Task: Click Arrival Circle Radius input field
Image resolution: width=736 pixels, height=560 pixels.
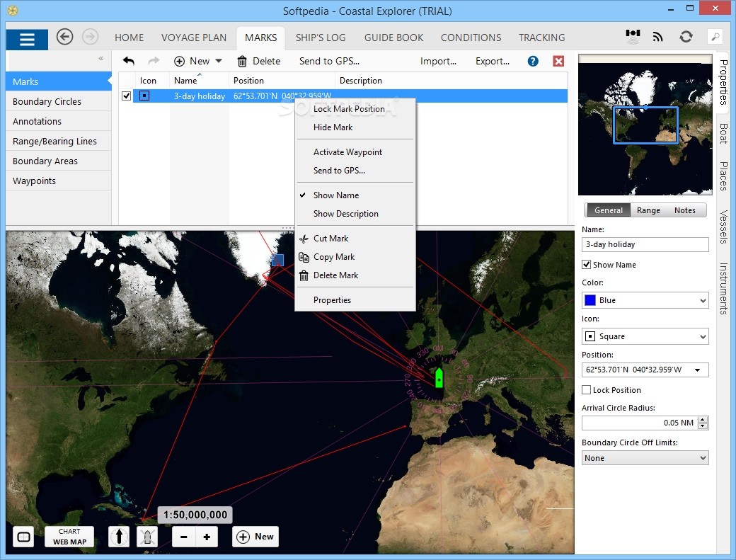Action: (640, 423)
